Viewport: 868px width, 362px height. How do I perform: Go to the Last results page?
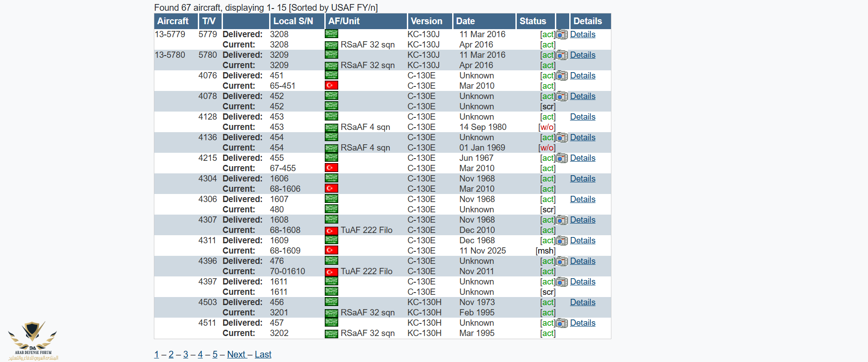pos(263,354)
